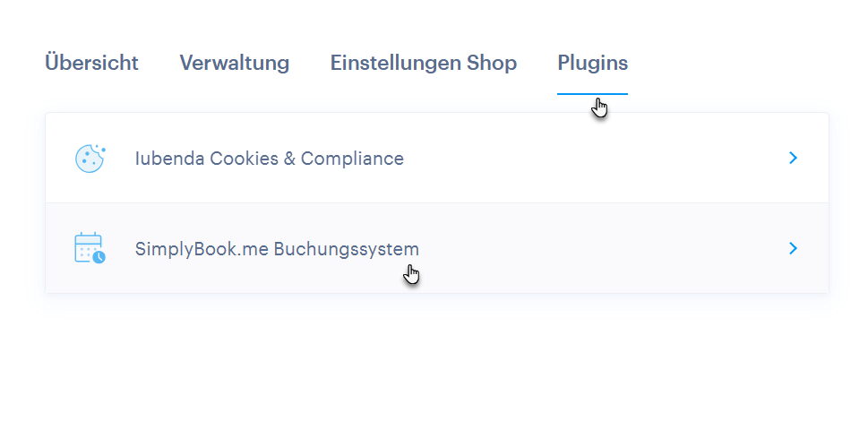
Task: Go to the Einstellungen Shop tab
Action: (423, 63)
